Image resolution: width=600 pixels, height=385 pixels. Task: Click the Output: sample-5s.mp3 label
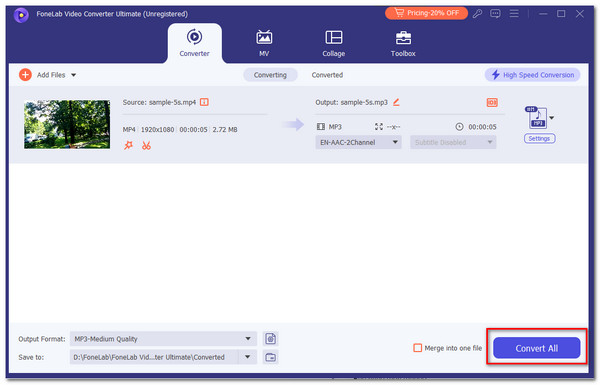pos(351,102)
